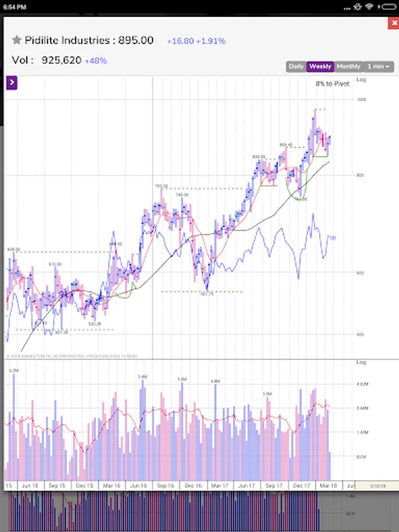Click the relative strength value 58

[332, 238]
